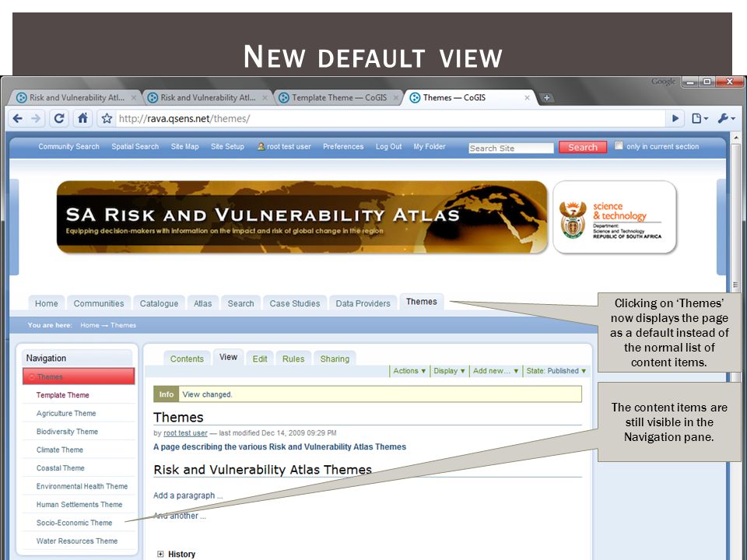This screenshot has height=560, width=747.
Task: Bookmark page with the star icon
Action: (107, 118)
